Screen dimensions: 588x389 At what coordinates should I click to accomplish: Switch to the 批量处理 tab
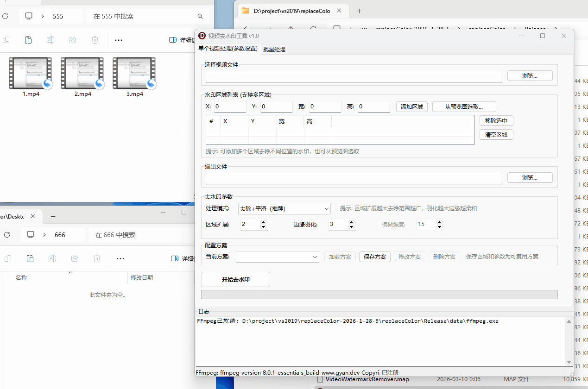[x=274, y=48]
